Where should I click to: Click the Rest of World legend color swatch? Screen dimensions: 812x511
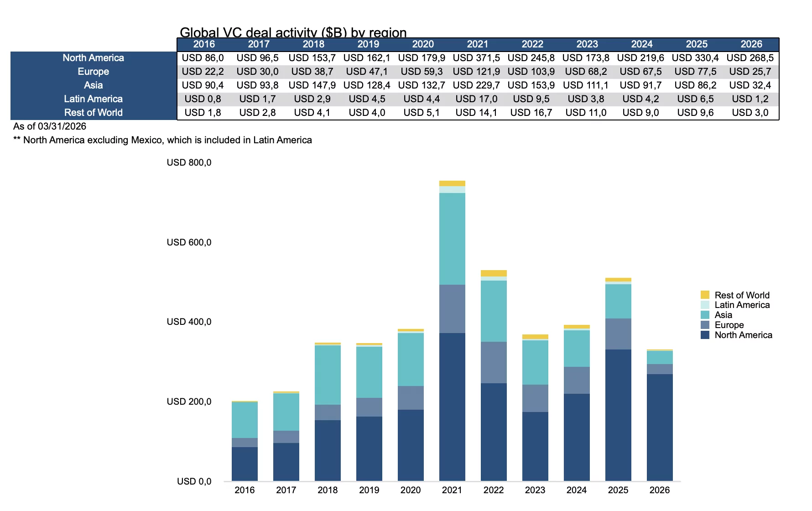705,295
